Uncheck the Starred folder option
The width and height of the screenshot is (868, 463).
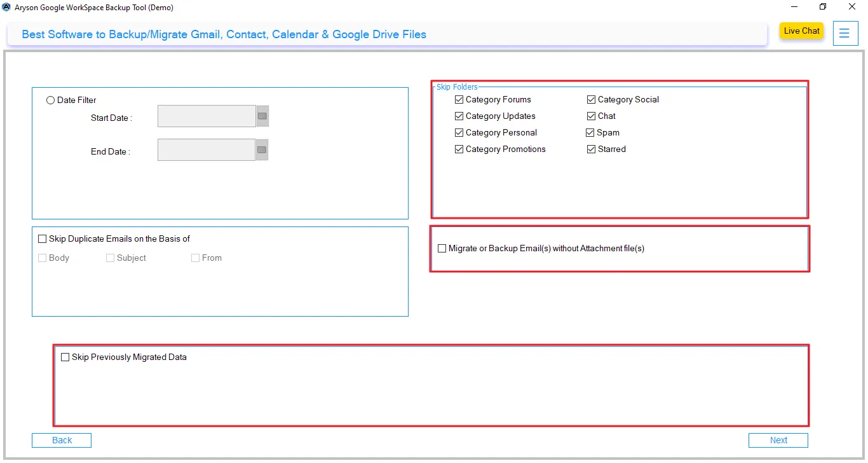tap(591, 149)
